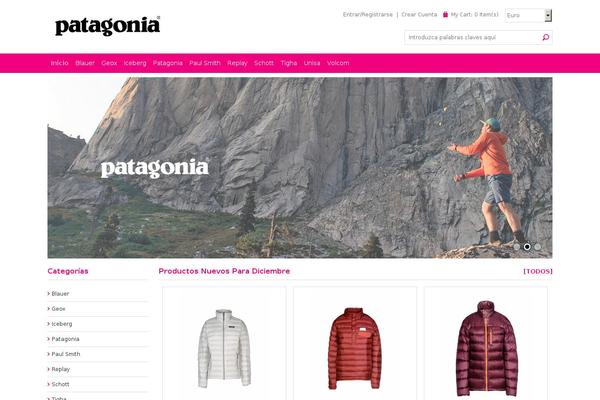Open the [TODOS] new products link
This screenshot has width=600, height=400.
[538, 271]
